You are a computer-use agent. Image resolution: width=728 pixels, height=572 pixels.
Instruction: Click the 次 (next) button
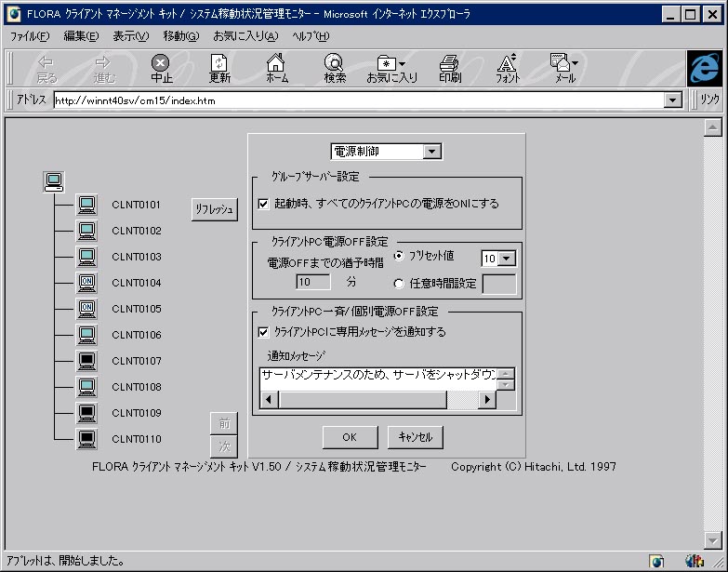tap(224, 446)
